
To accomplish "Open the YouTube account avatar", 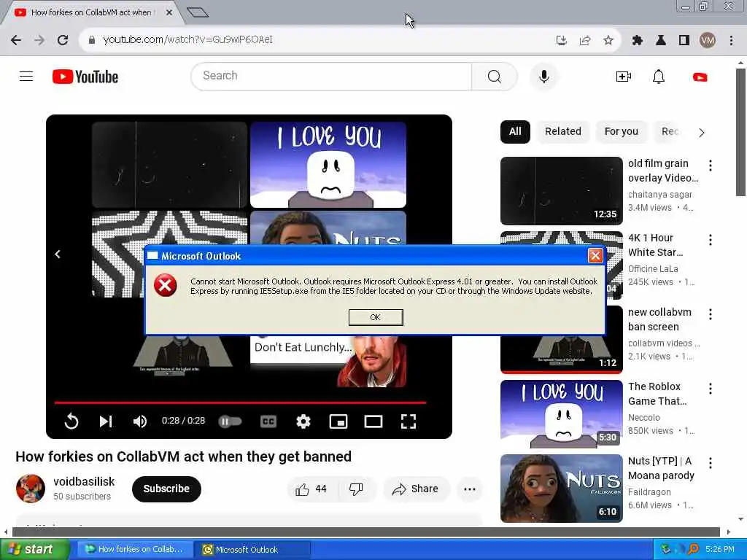I will [x=700, y=77].
